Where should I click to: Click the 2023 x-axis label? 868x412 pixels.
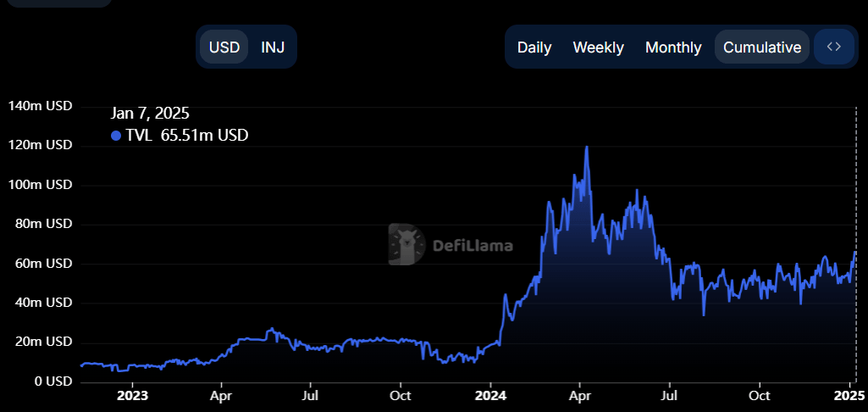(132, 397)
